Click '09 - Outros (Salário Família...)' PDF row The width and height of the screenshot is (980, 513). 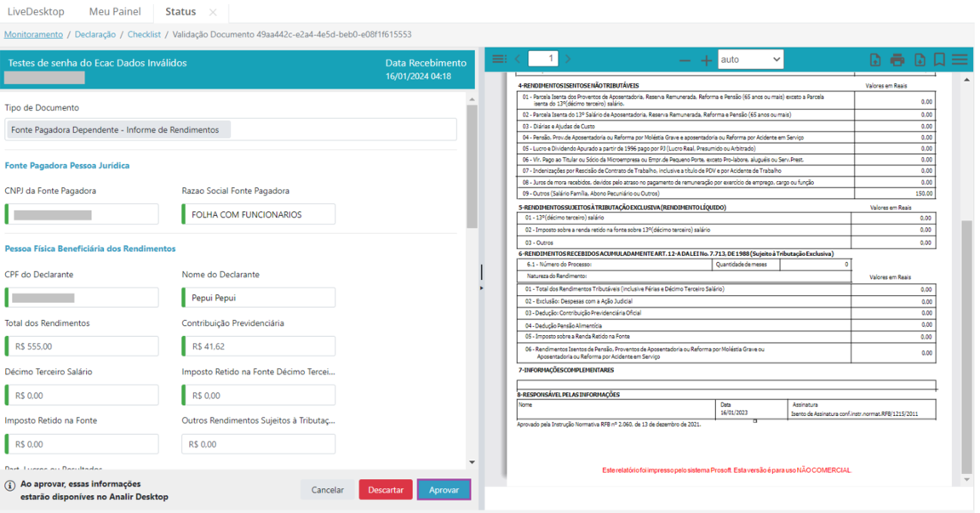click(726, 194)
